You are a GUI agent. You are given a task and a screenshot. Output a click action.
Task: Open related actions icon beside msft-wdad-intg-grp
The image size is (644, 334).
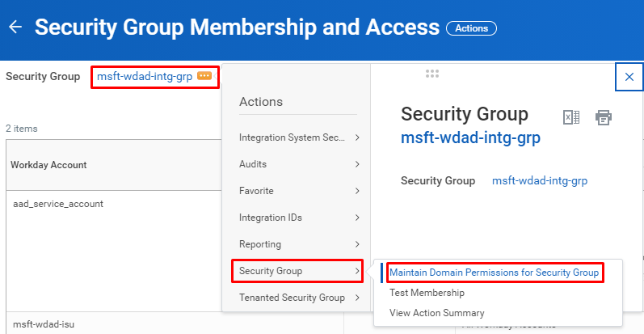tap(204, 76)
